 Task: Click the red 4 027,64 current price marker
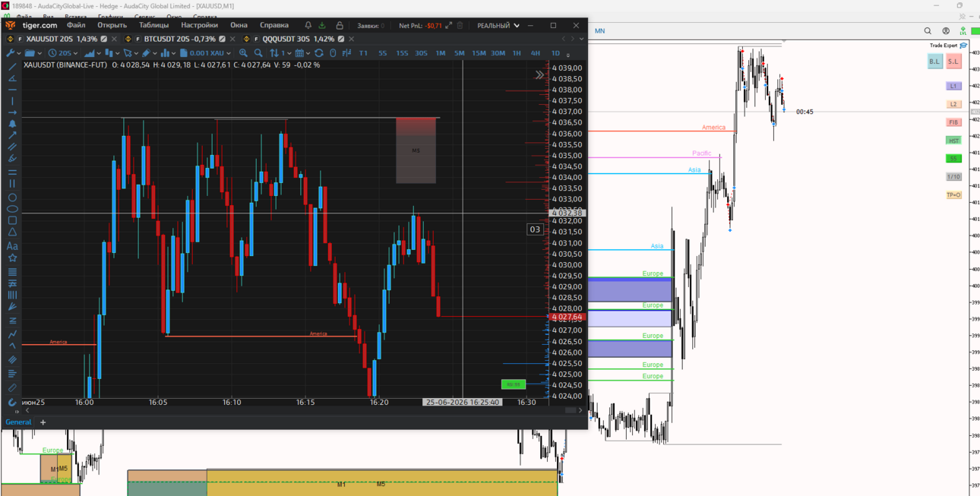[567, 317]
